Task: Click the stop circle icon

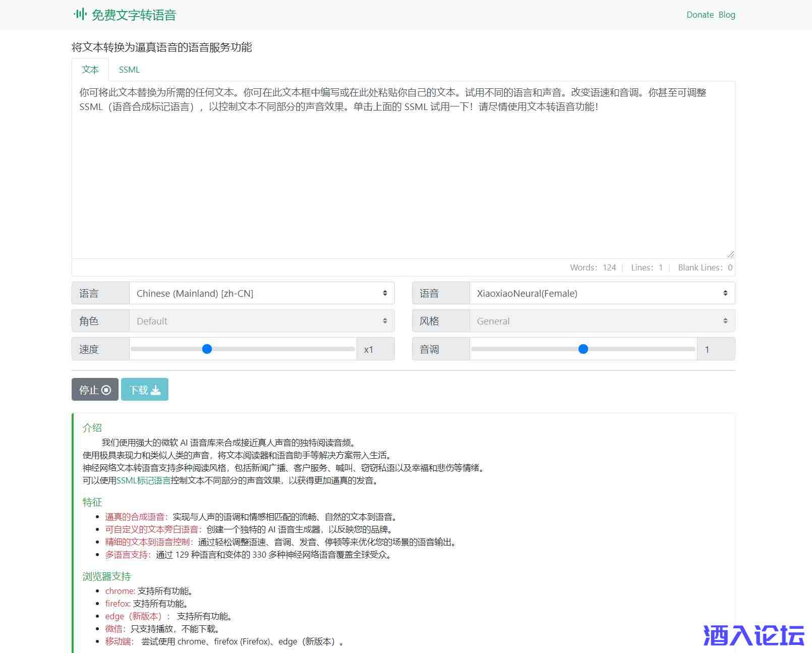Action: 106,390
